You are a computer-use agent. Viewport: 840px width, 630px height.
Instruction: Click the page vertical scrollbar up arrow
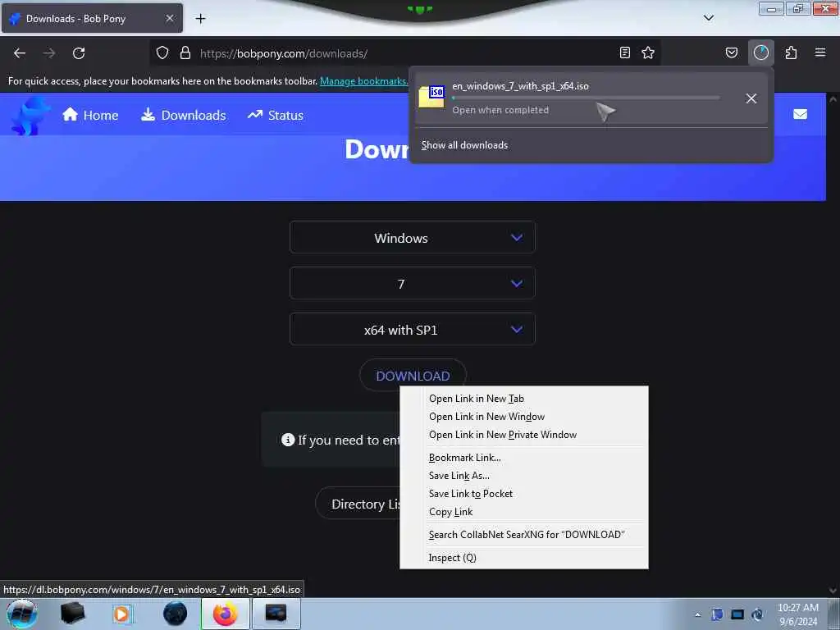[x=833, y=99]
